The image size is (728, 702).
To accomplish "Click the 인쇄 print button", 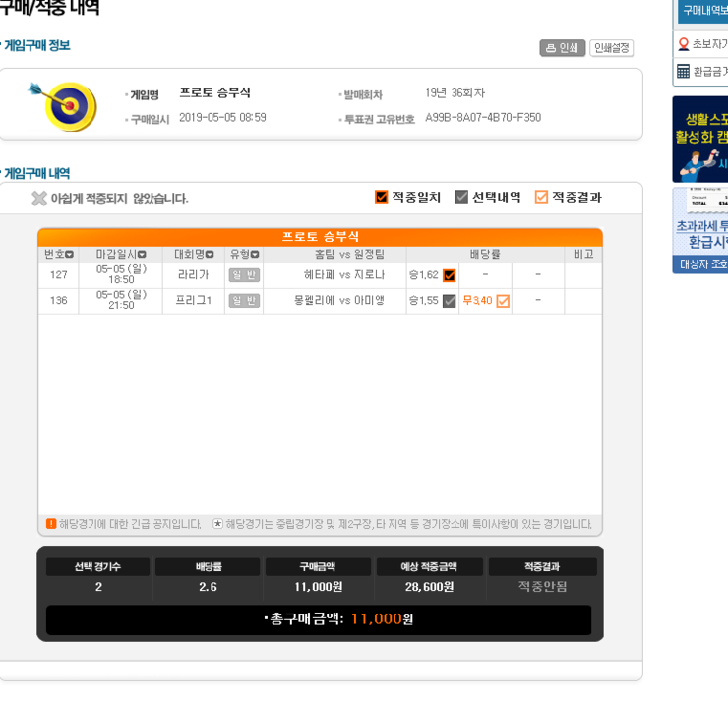I will [x=563, y=48].
